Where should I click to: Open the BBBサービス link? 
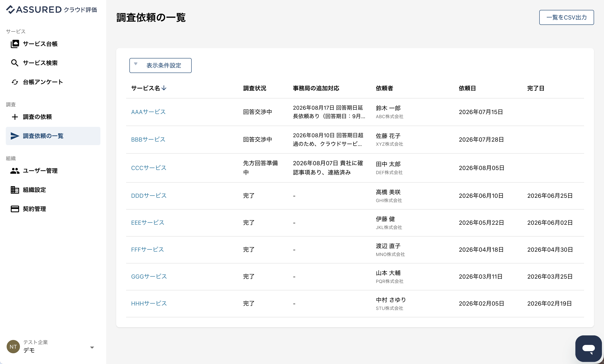(148, 139)
